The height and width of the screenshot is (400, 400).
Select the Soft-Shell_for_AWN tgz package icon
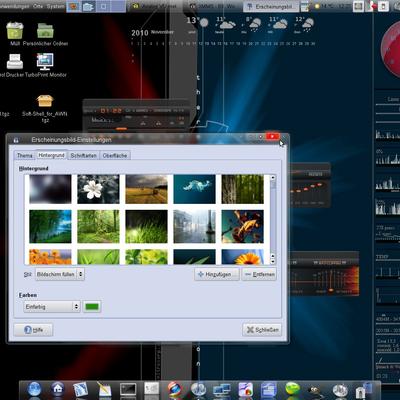(x=45, y=101)
